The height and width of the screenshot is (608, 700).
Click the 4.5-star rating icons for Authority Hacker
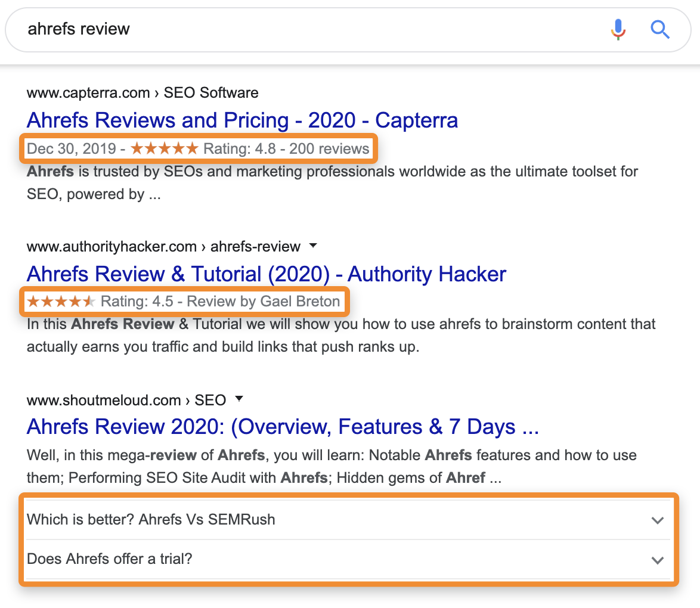(x=60, y=301)
